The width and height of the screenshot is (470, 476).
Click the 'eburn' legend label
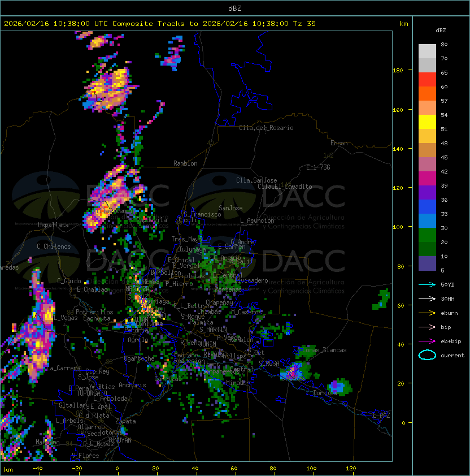click(449, 313)
